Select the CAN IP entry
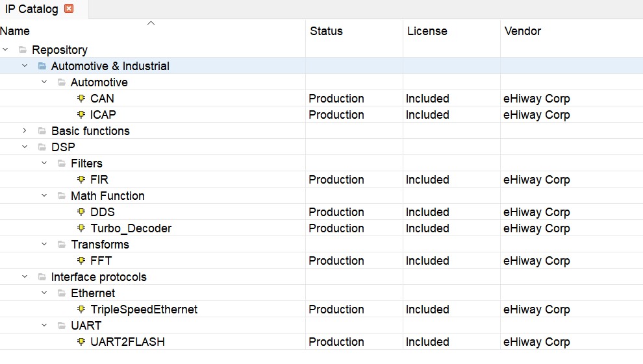 tap(102, 99)
